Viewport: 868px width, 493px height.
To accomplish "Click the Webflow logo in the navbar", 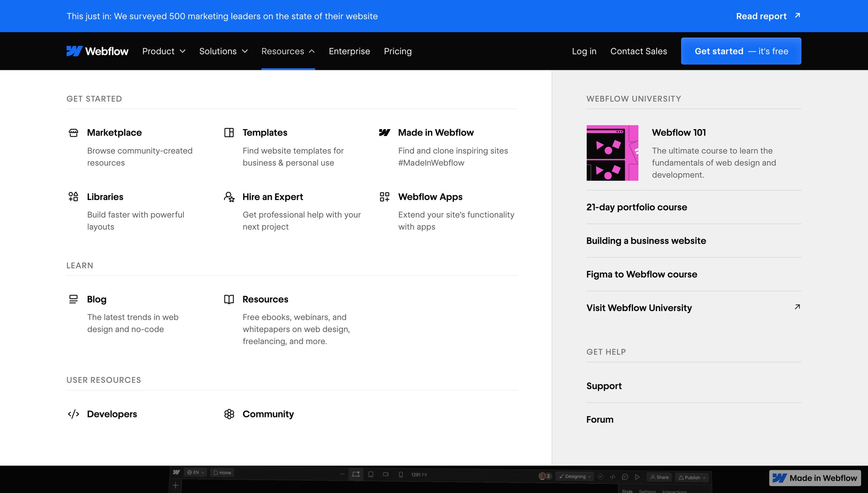I will click(97, 51).
